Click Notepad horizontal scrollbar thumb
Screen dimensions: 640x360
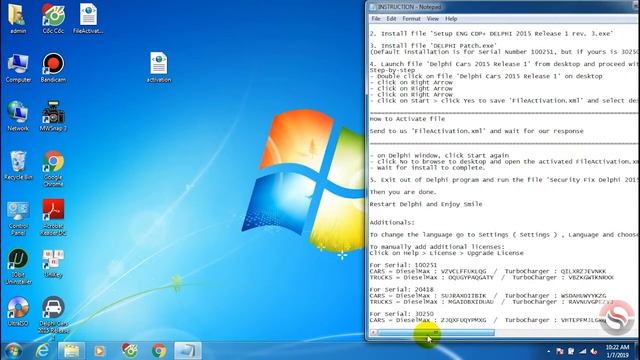tap(436, 333)
